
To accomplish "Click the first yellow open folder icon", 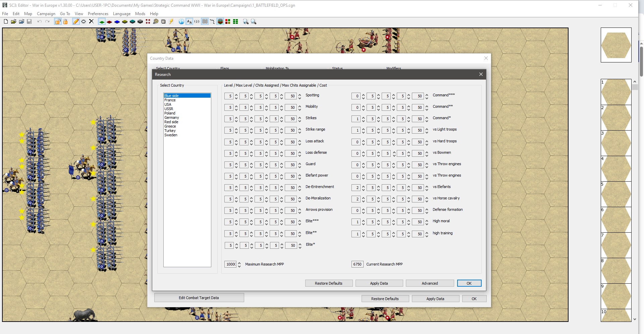I will pyautogui.click(x=14, y=21).
